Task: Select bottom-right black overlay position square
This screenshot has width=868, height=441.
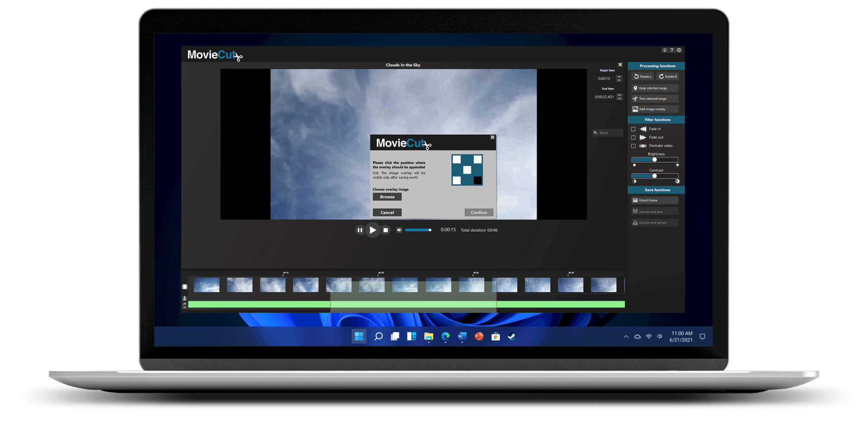Action: [x=478, y=180]
